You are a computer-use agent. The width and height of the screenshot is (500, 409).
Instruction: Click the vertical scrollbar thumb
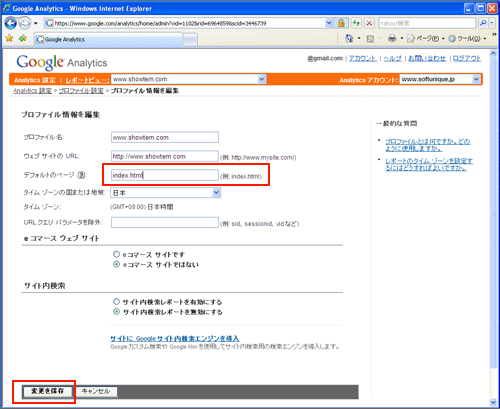tap(493, 213)
